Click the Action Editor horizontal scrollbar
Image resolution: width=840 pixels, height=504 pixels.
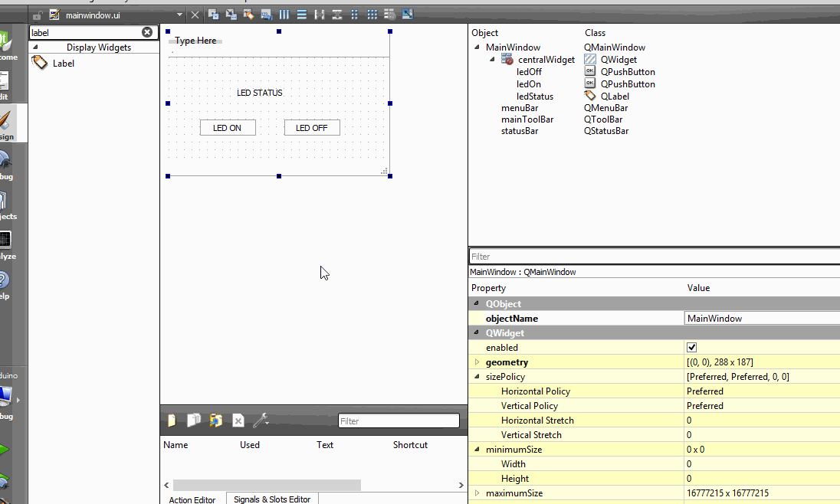266,485
